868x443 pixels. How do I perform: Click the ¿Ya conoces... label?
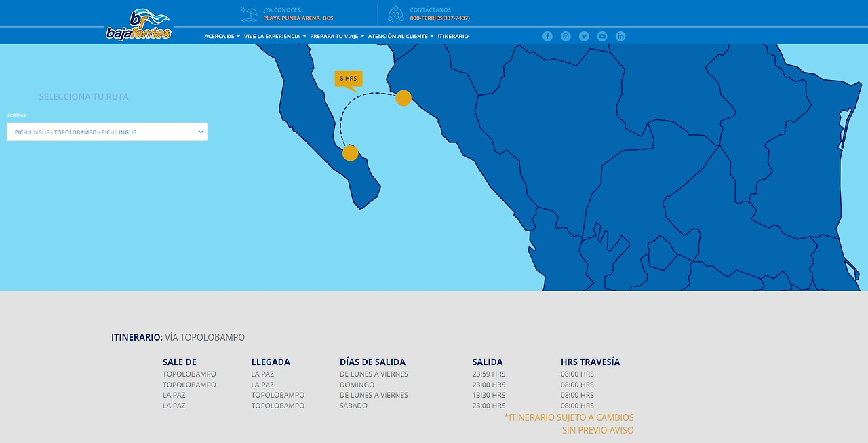tap(284, 10)
